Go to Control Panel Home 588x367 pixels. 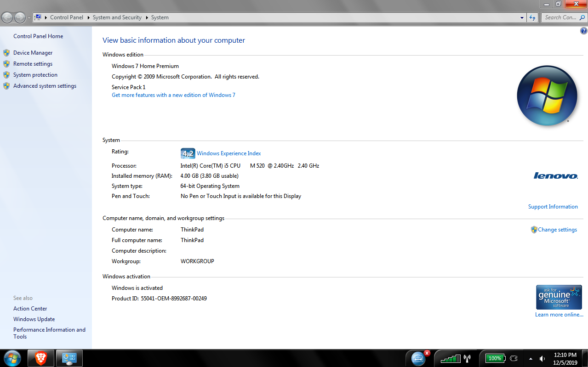click(38, 36)
